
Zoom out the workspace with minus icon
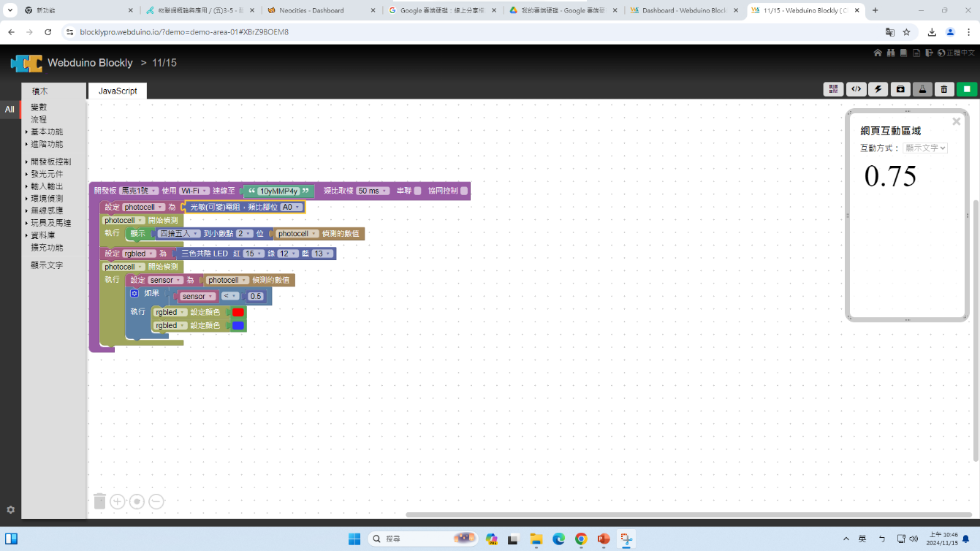(x=156, y=501)
